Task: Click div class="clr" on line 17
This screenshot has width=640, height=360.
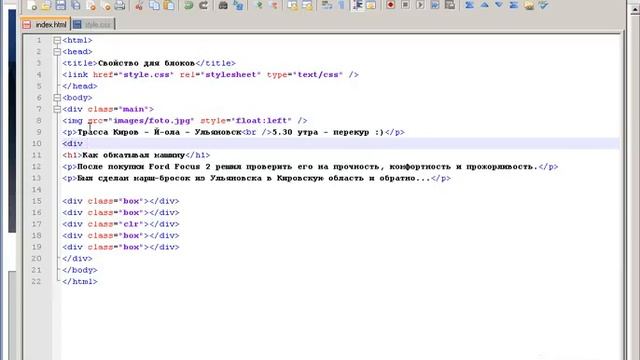Action: tap(121, 224)
